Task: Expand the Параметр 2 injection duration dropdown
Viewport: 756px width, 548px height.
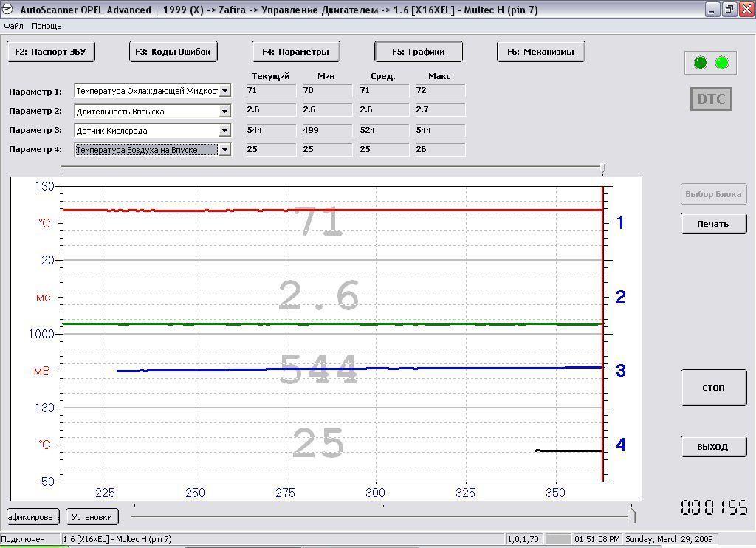Action: 224,112
